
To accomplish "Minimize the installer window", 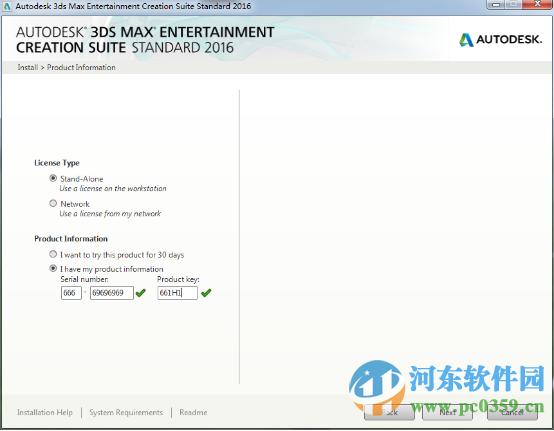I will tap(496, 4).
